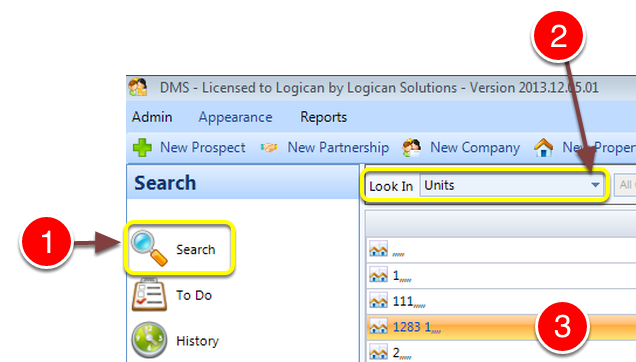Select the unit row labeled 111
636x362 pixels.
501,302
